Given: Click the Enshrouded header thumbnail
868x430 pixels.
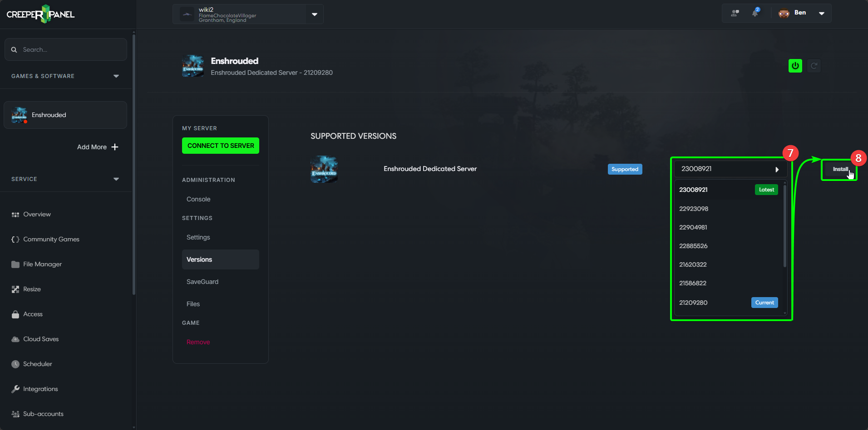Looking at the screenshot, I should click(x=193, y=66).
